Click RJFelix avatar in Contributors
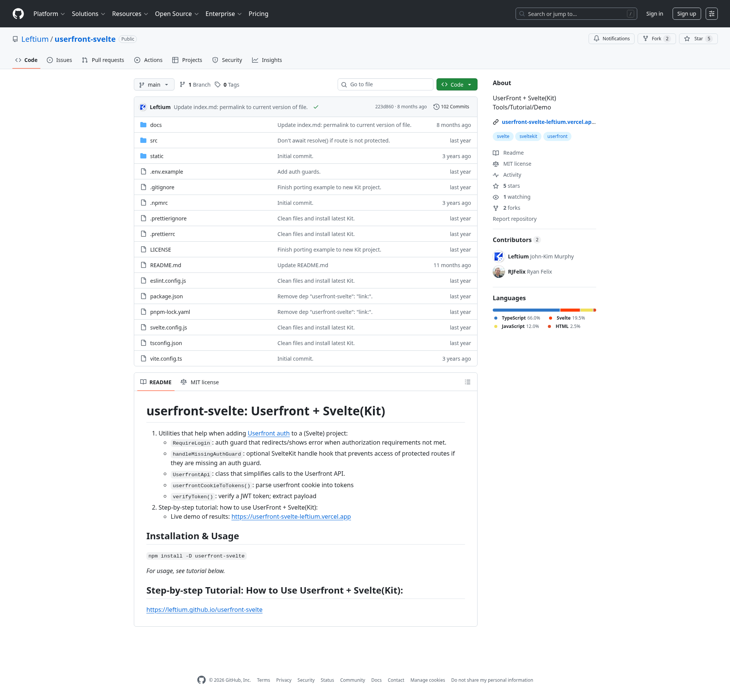This screenshot has height=700, width=730. pos(499,272)
